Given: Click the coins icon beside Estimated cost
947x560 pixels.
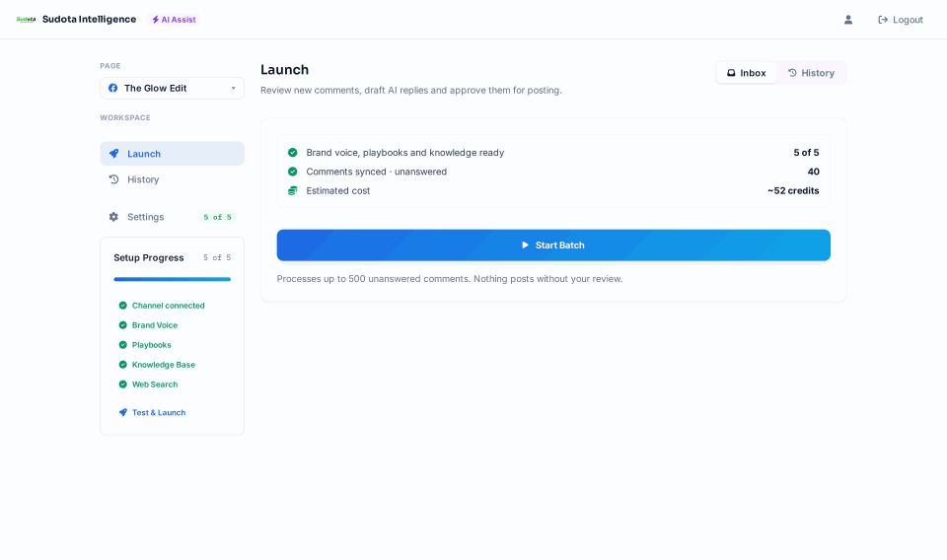Looking at the screenshot, I should [x=292, y=190].
